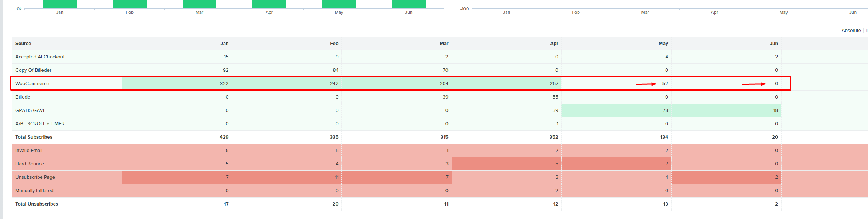Viewport: 868px width, 219px height.
Task: Sort by the Source column header
Action: [x=23, y=44]
